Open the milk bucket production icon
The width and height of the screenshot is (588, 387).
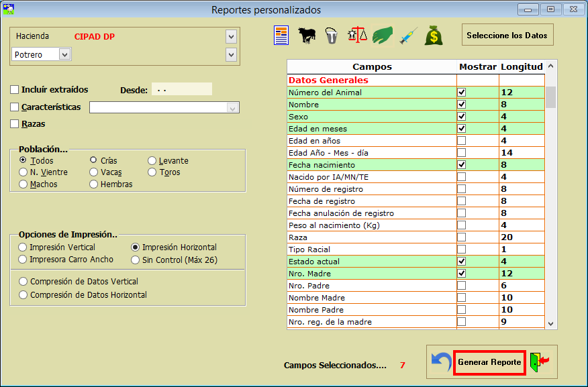pos(331,36)
